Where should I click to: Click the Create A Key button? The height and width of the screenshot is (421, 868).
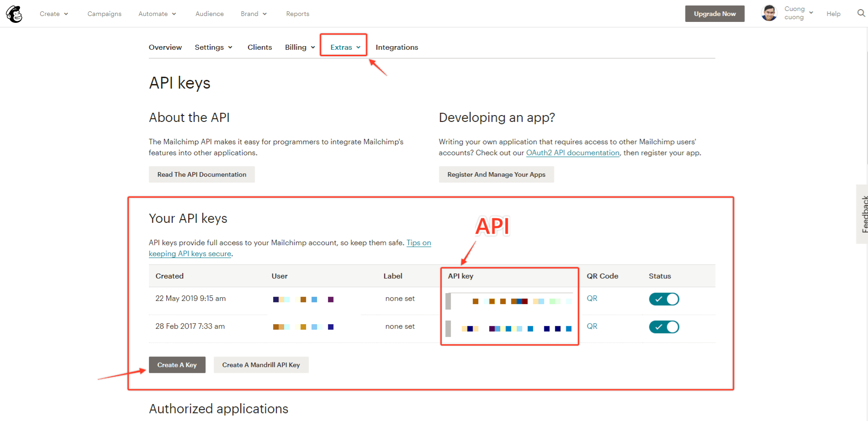(177, 365)
